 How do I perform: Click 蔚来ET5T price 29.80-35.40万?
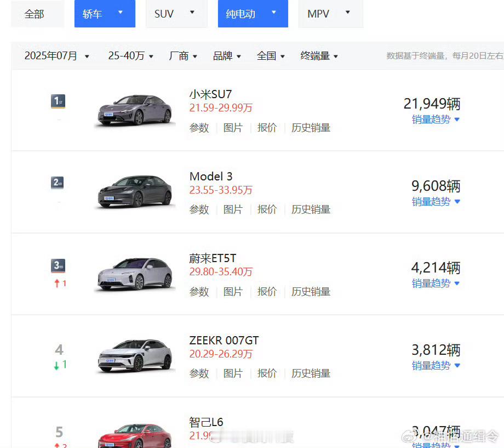click(x=221, y=272)
